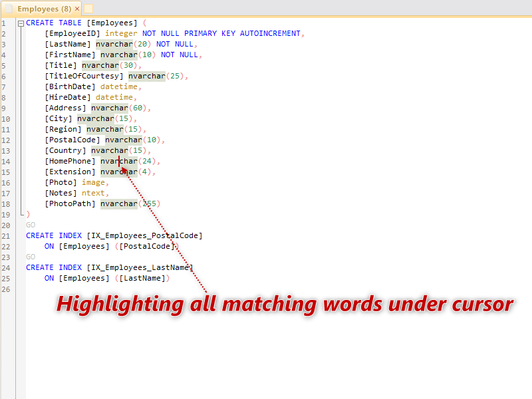Click line number 21 in the gutter
This screenshot has height=399, width=532.
point(6,236)
